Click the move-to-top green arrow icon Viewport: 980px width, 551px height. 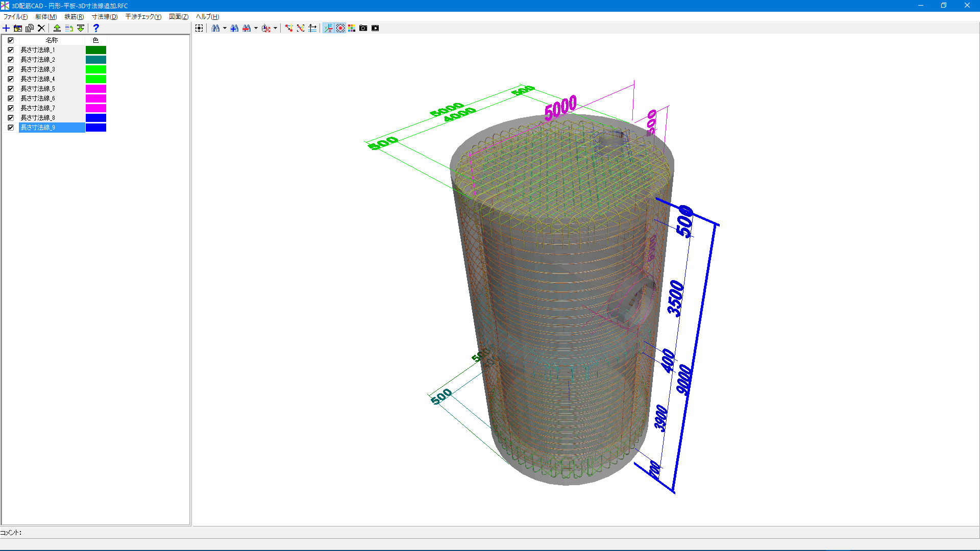[57, 28]
